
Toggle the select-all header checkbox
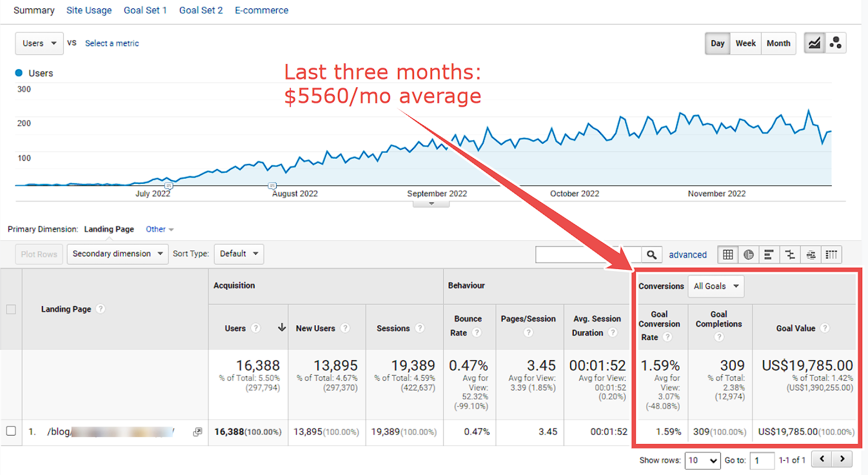pos(11,309)
